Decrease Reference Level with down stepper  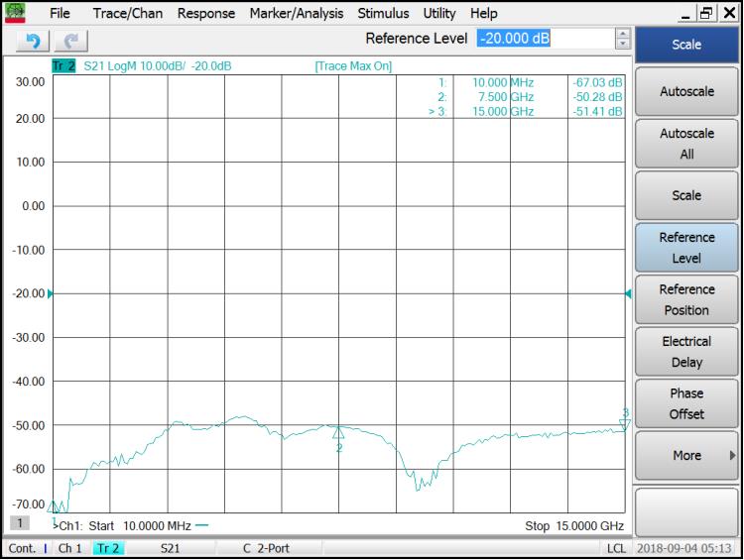(x=623, y=44)
